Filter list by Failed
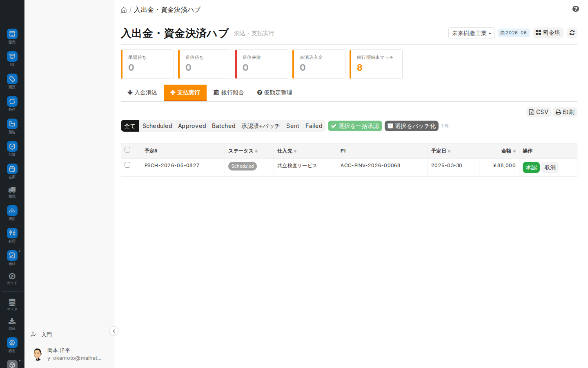Viewport: 588px width, 368px height. 314,126
